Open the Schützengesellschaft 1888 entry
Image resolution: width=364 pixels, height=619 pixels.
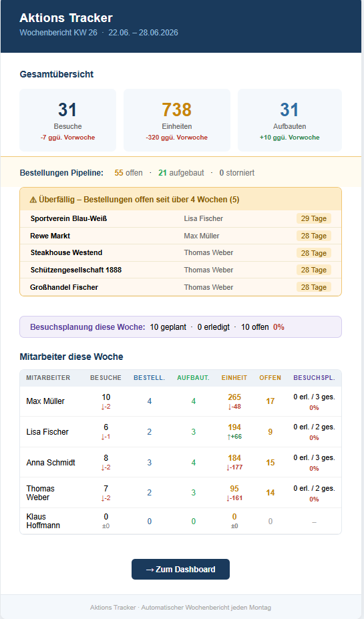click(180, 270)
